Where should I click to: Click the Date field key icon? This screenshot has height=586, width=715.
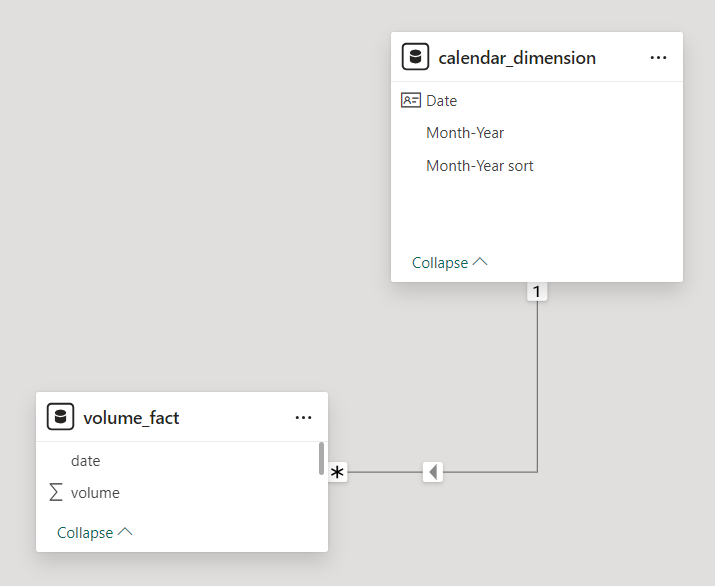(x=410, y=100)
